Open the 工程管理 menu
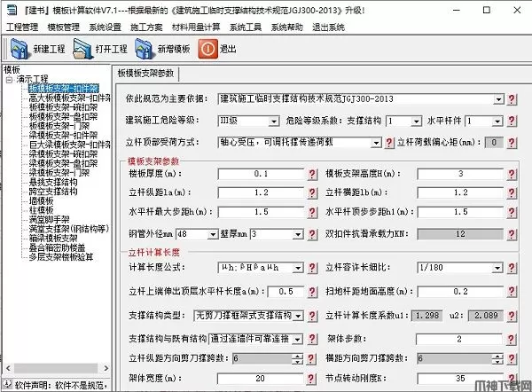 pyautogui.click(x=22, y=27)
